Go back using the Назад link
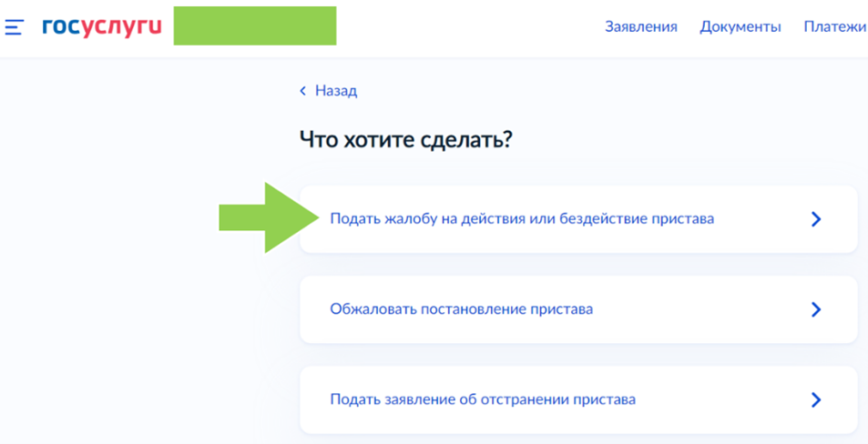Viewport: 868px width, 444px height. [335, 91]
